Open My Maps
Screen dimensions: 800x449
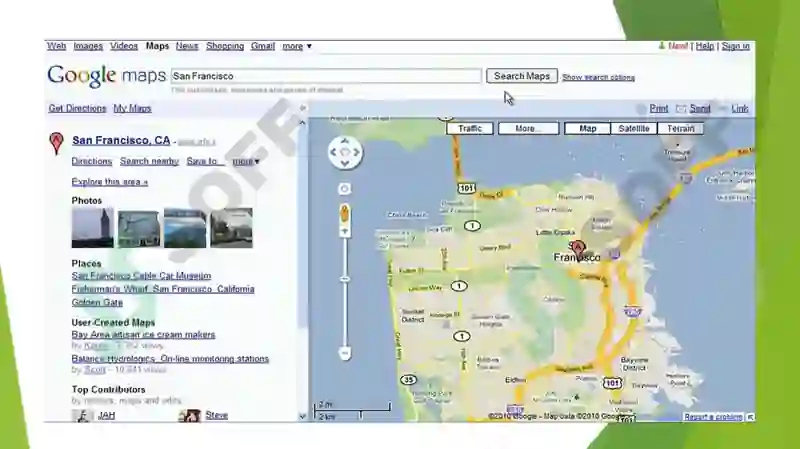coord(132,108)
